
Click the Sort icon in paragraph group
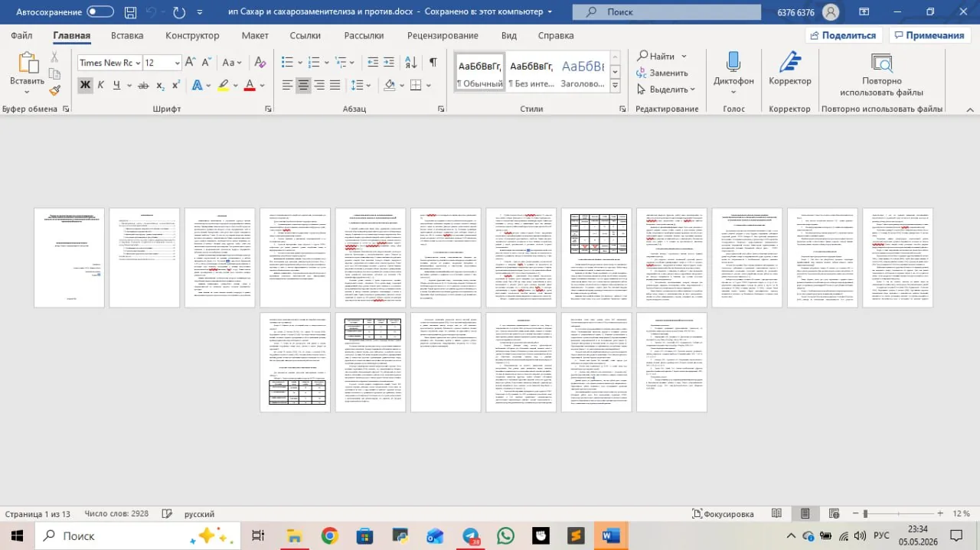[x=411, y=63]
